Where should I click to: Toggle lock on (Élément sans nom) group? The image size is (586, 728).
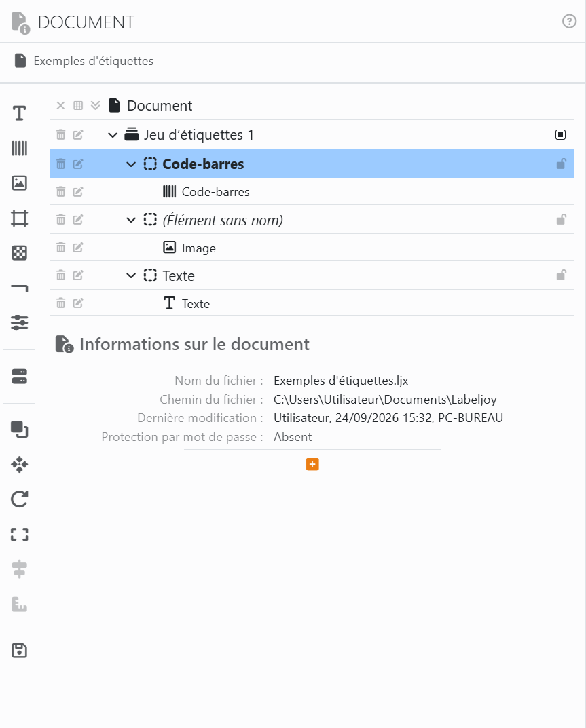pyautogui.click(x=561, y=219)
